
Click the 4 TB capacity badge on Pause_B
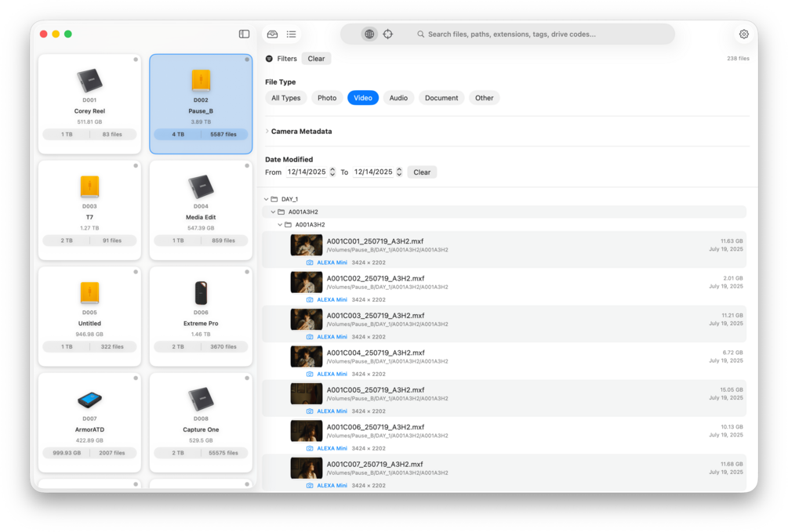click(178, 135)
